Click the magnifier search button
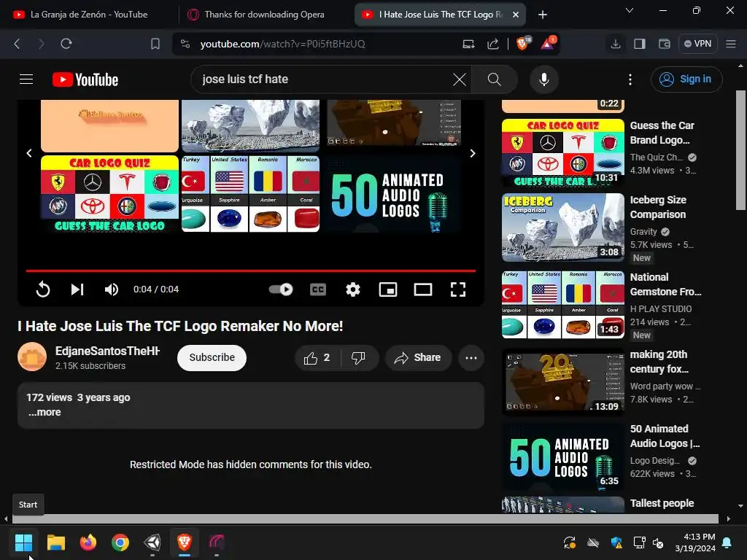This screenshot has width=747, height=560. (495, 79)
